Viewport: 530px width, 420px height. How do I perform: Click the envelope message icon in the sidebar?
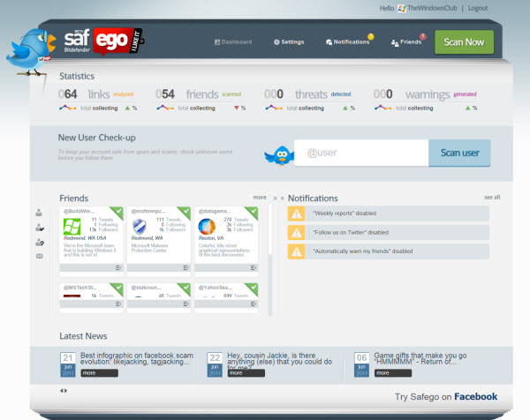[39, 256]
